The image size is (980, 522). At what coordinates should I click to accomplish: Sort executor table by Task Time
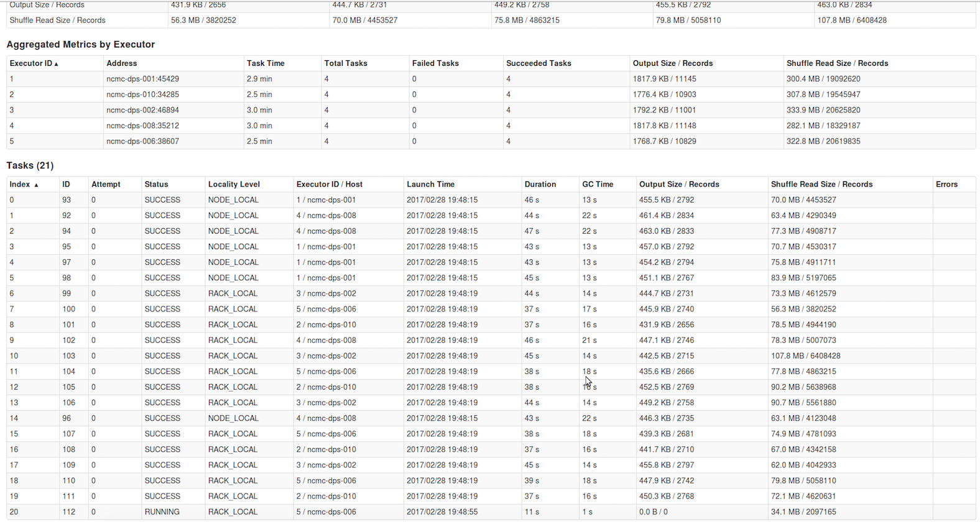[266, 63]
